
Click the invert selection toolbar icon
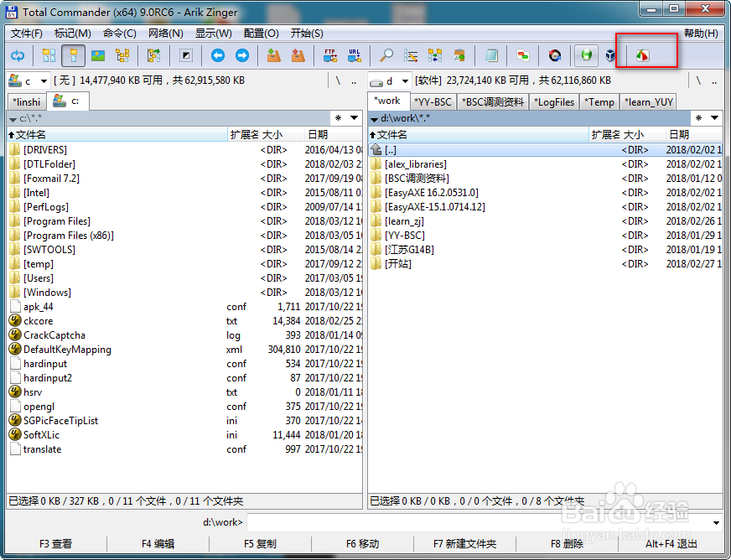click(186, 56)
